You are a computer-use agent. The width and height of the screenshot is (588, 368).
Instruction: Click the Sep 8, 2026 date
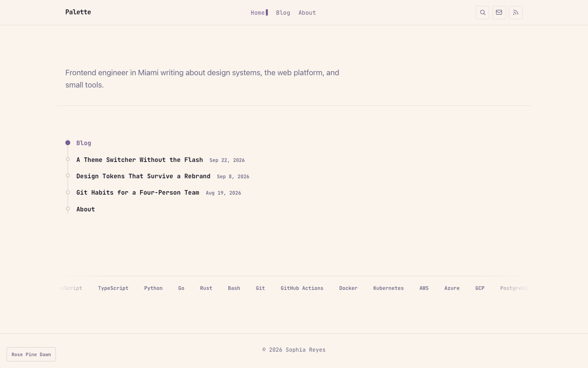click(233, 177)
